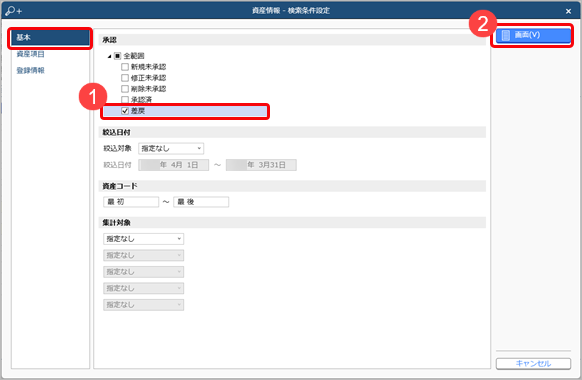The width and height of the screenshot is (582, 380).
Task: Click the 承認 section header
Action: pyautogui.click(x=292, y=40)
